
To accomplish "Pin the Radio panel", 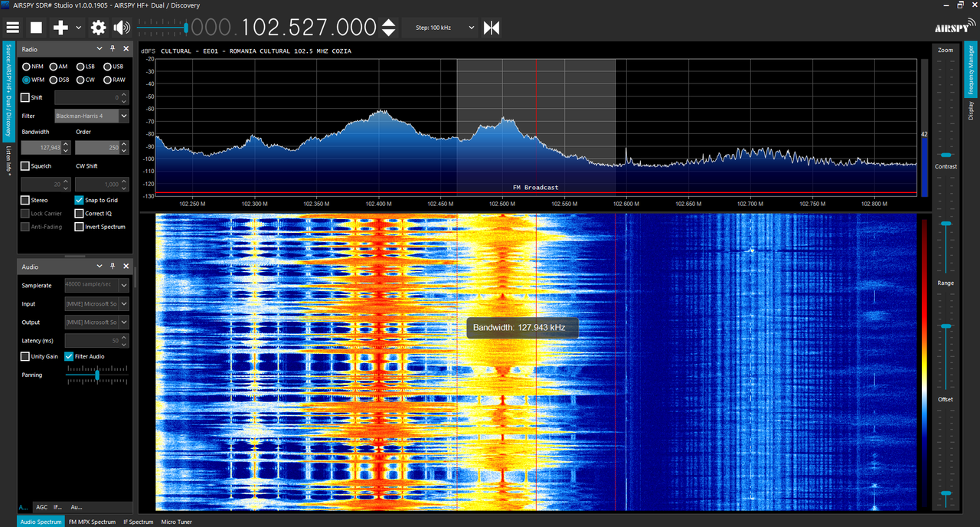I will 113,49.
